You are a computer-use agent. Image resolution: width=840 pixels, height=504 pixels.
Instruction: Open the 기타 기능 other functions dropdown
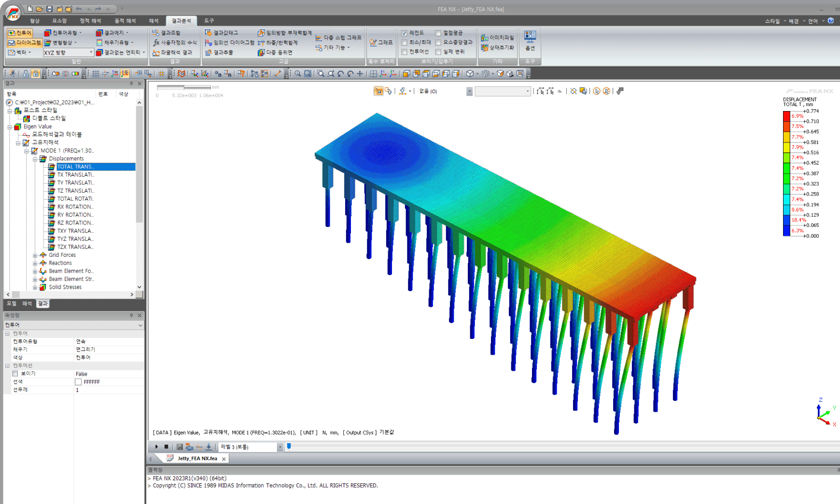coord(333,47)
